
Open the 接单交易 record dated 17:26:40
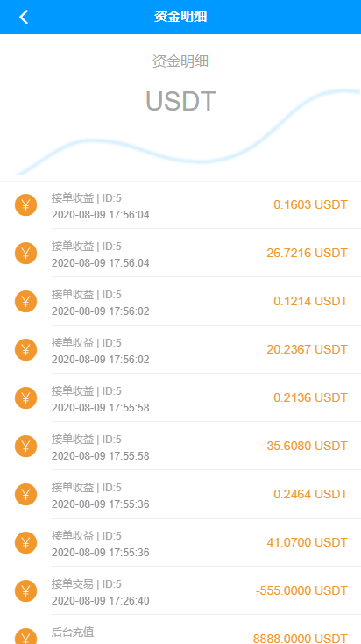[180, 590]
